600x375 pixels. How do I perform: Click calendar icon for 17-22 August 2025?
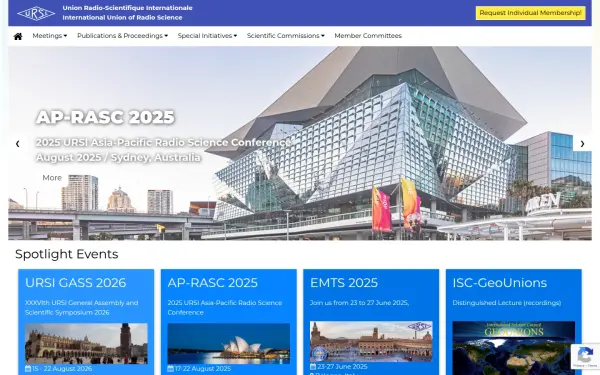[170, 368]
